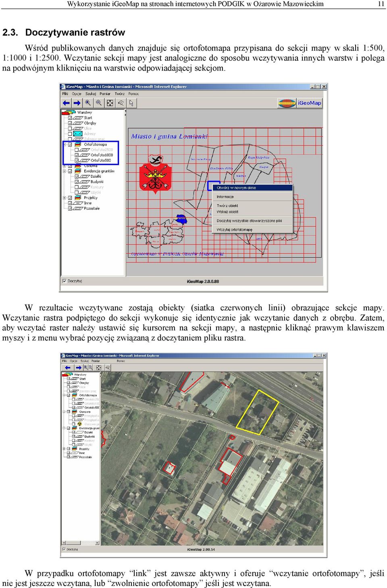The width and height of the screenshot is (387, 588).
Task: Uncheck Ortofoto500 in the red-grid map window
Action: pyautogui.click(x=77, y=160)
